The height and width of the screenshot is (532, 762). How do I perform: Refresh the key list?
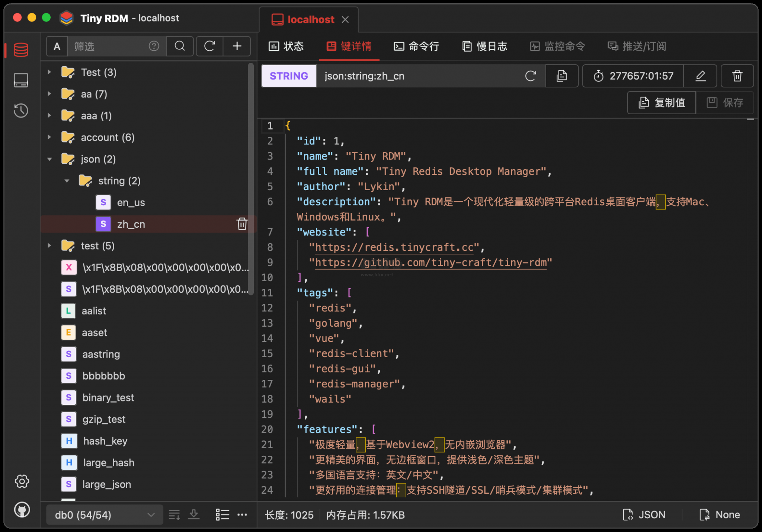209,46
